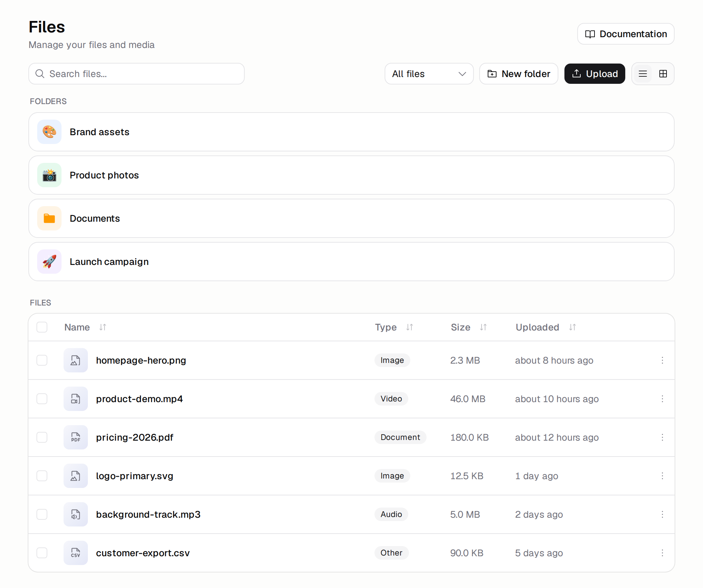
Task: Sort files by Size column arrows
Action: click(483, 327)
